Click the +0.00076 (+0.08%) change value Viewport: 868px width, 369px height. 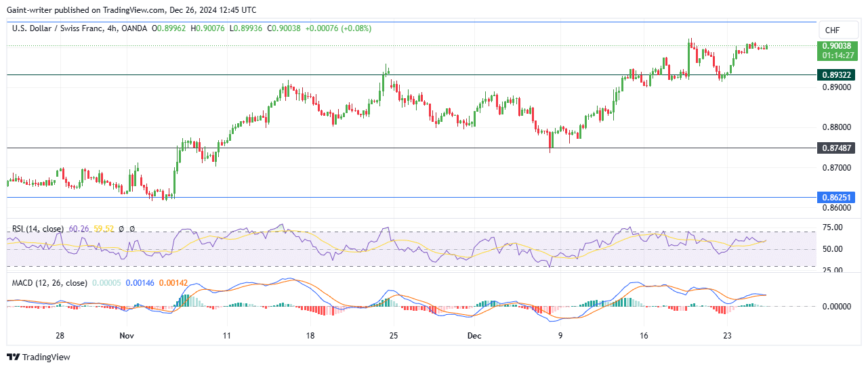click(337, 28)
